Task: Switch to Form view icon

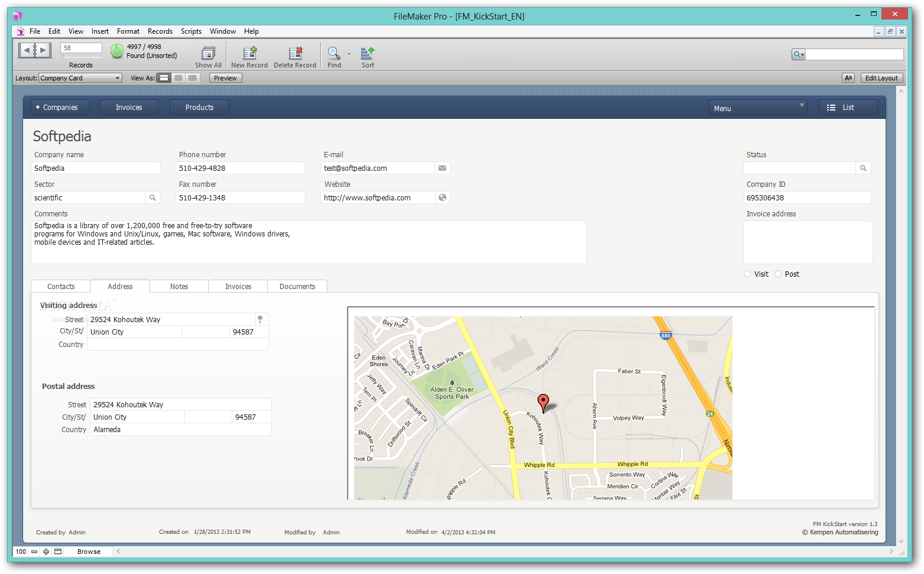Action: coord(164,78)
